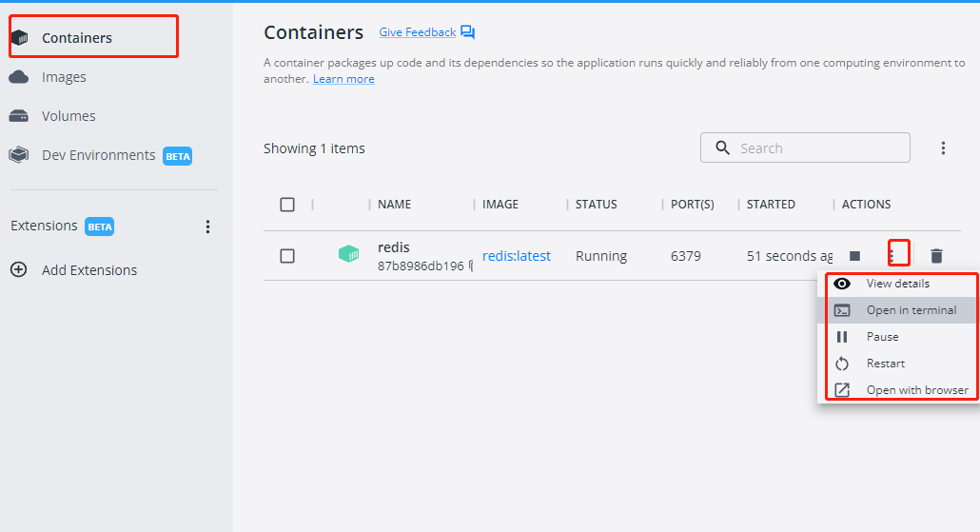Click the Learn more link
Screen dimensions: 980x532
coord(343,79)
